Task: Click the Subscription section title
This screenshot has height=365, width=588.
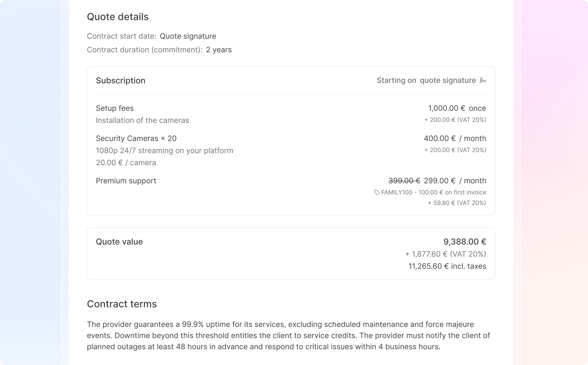Action: coord(121,81)
